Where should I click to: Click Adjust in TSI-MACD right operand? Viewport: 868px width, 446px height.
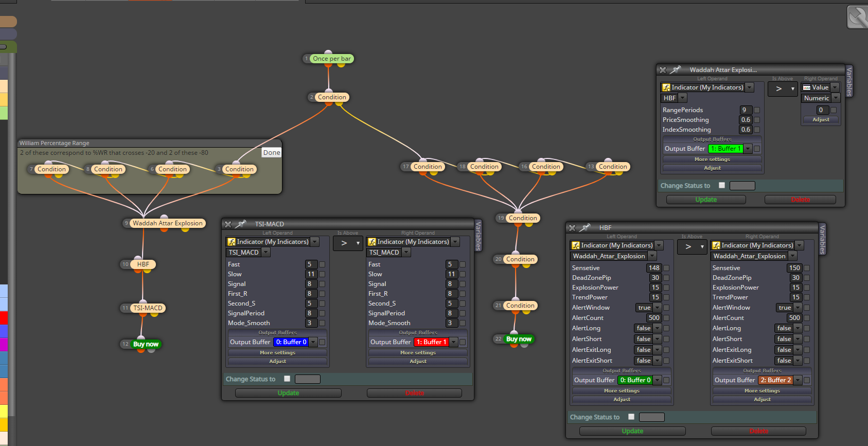tap(418, 362)
